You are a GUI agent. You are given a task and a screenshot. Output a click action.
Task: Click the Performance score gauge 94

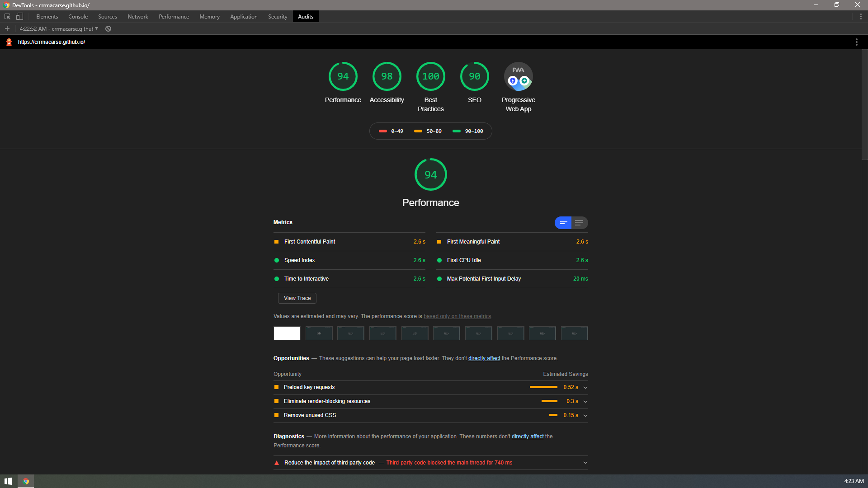click(x=343, y=76)
